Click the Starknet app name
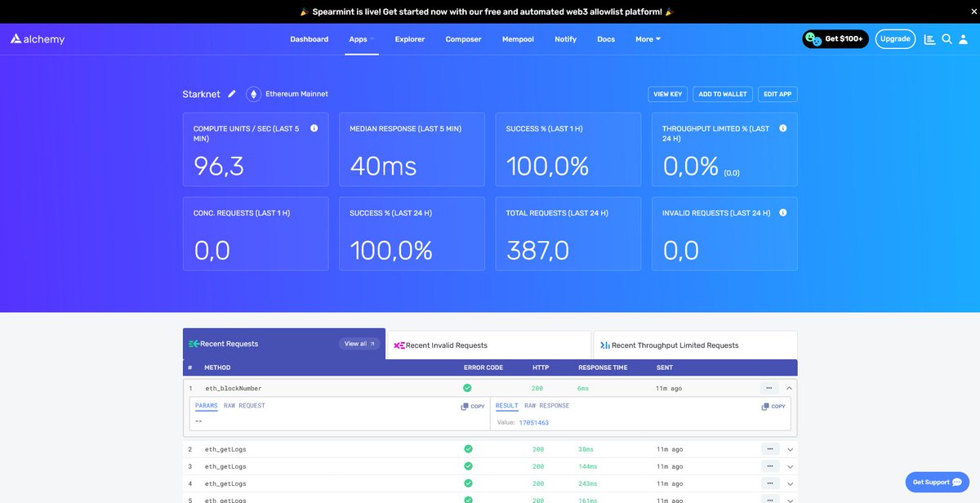Image resolution: width=980 pixels, height=503 pixels. pos(202,94)
